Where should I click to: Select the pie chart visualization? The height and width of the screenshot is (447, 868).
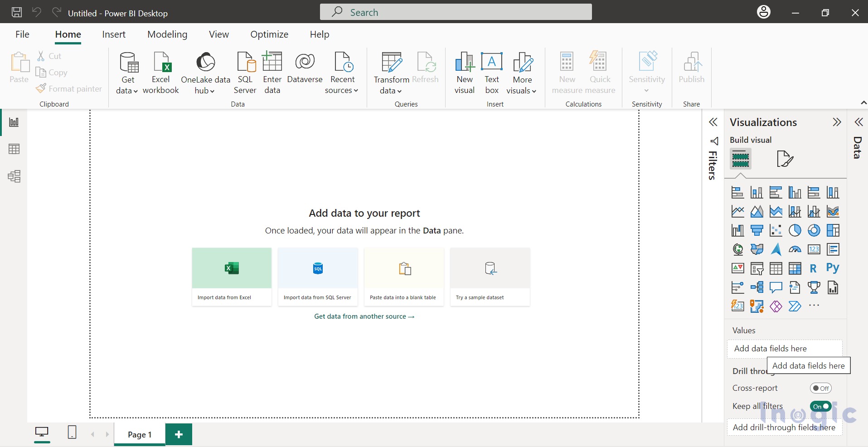(x=795, y=231)
